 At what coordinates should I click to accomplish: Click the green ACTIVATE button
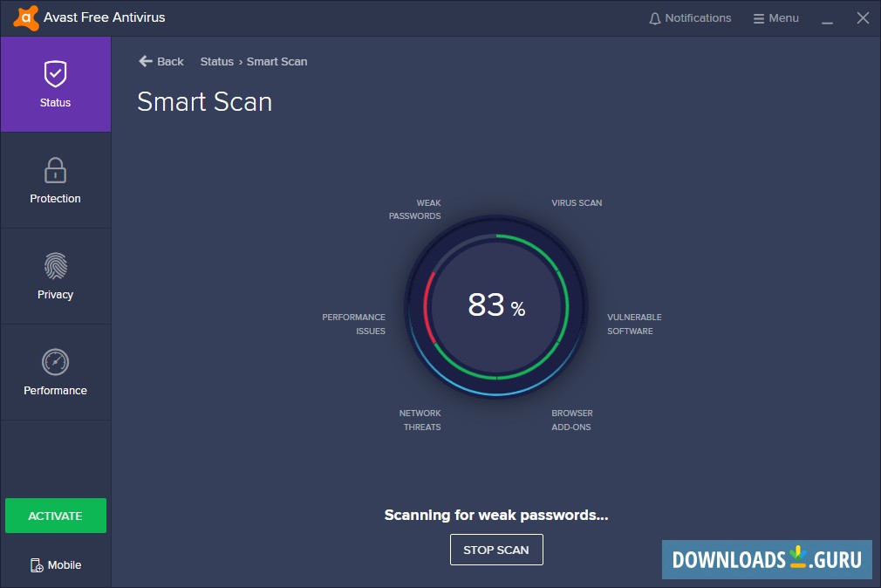coord(56,516)
